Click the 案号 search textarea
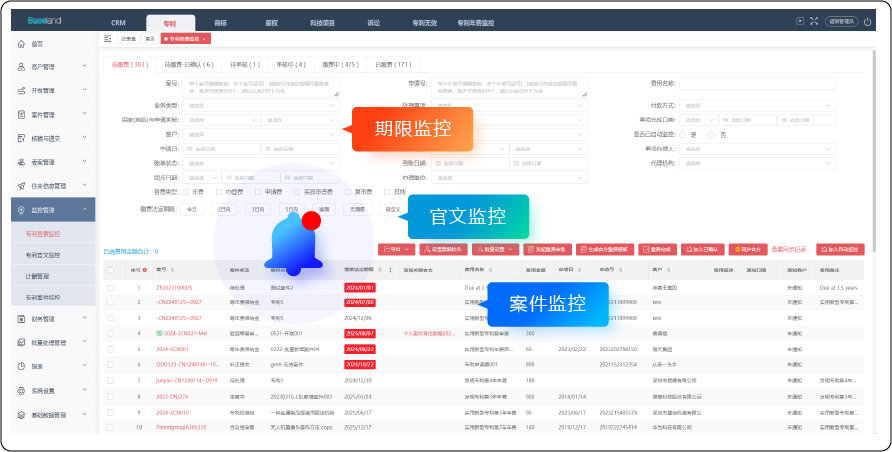 click(x=261, y=87)
